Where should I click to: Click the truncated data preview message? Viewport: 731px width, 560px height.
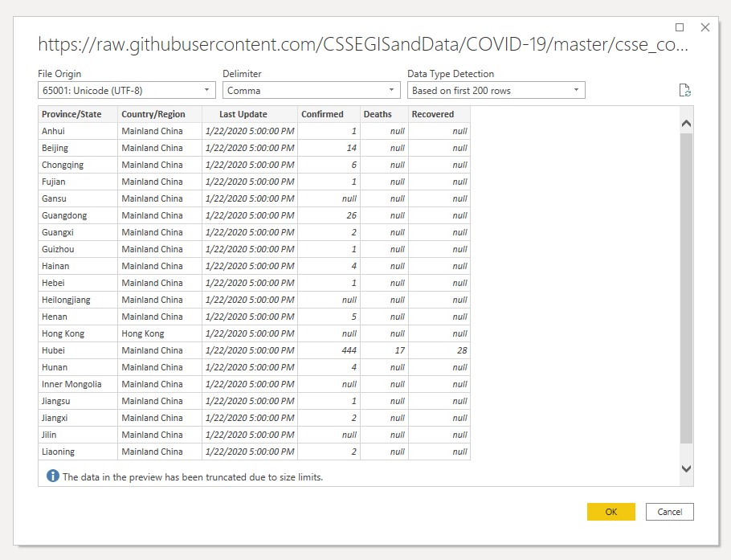pyautogui.click(x=193, y=477)
